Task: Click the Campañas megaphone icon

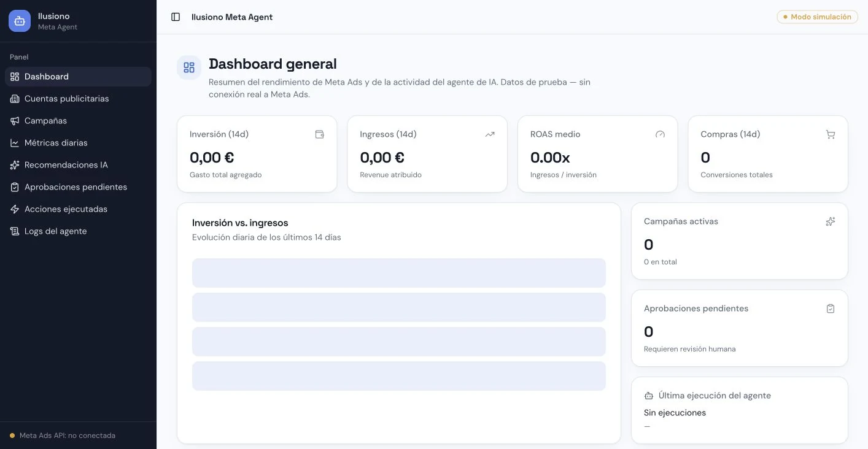Action: click(15, 121)
